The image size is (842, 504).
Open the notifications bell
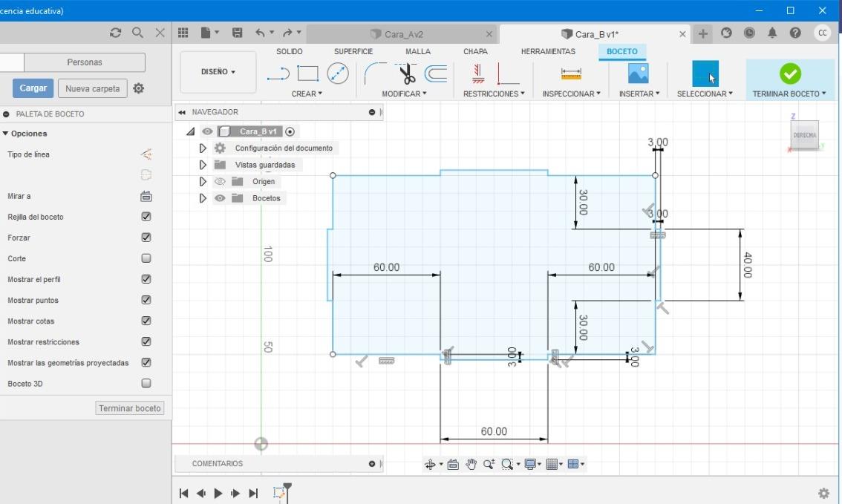tap(772, 33)
